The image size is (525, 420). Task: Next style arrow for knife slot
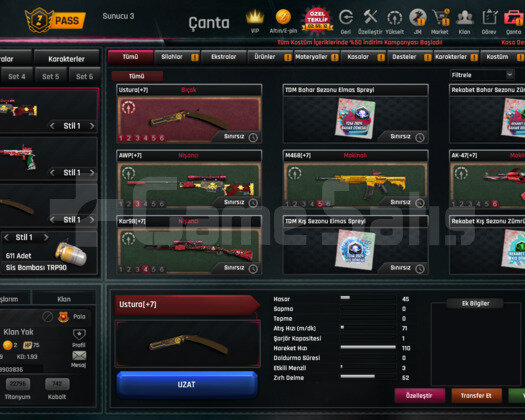tap(92, 220)
